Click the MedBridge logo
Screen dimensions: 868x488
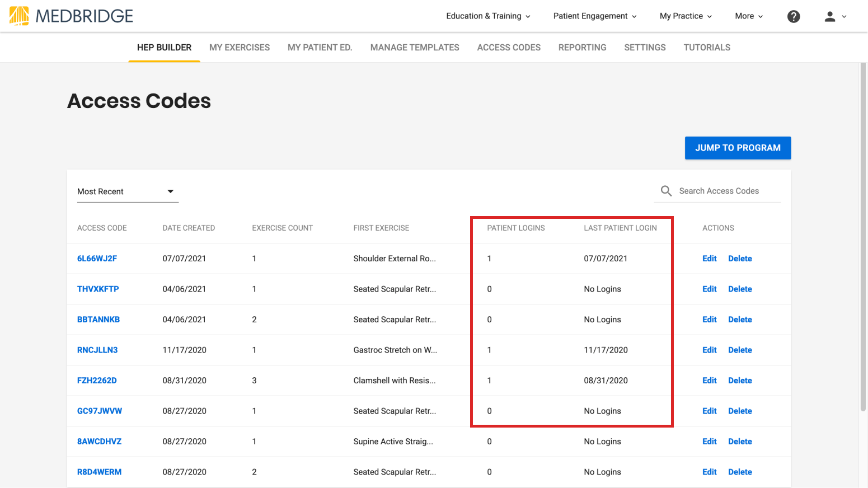point(71,16)
